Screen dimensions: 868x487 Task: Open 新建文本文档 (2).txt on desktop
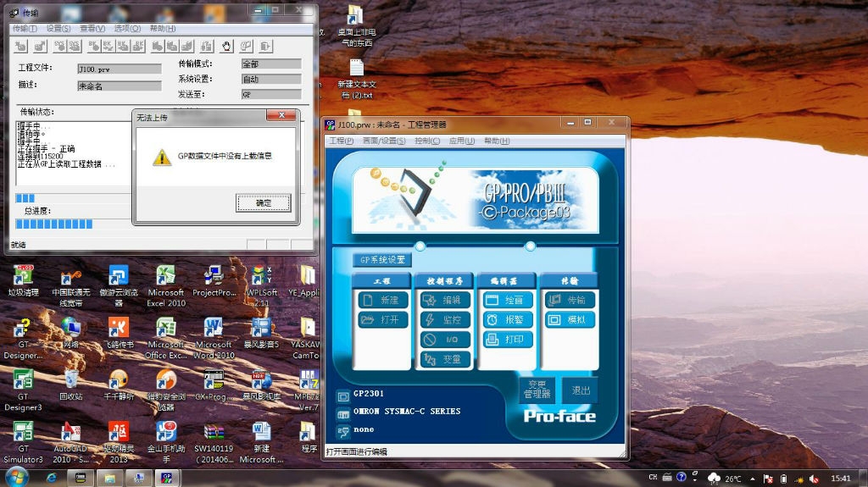(x=357, y=79)
